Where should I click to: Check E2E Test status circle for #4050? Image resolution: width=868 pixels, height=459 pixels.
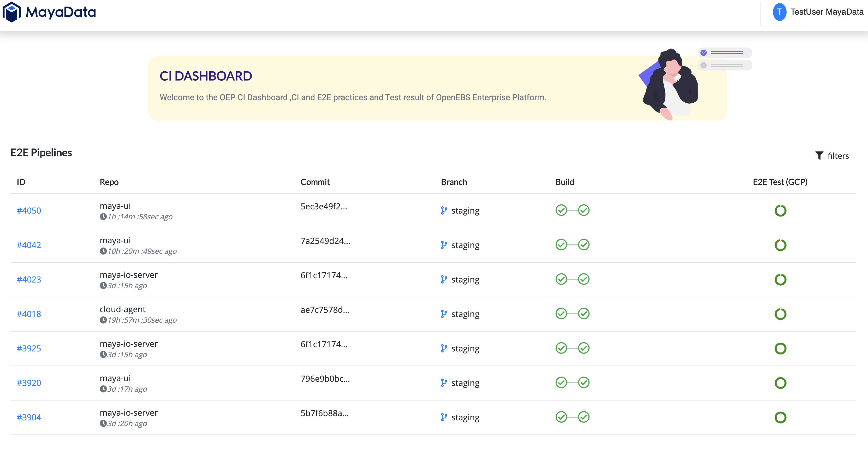click(780, 211)
